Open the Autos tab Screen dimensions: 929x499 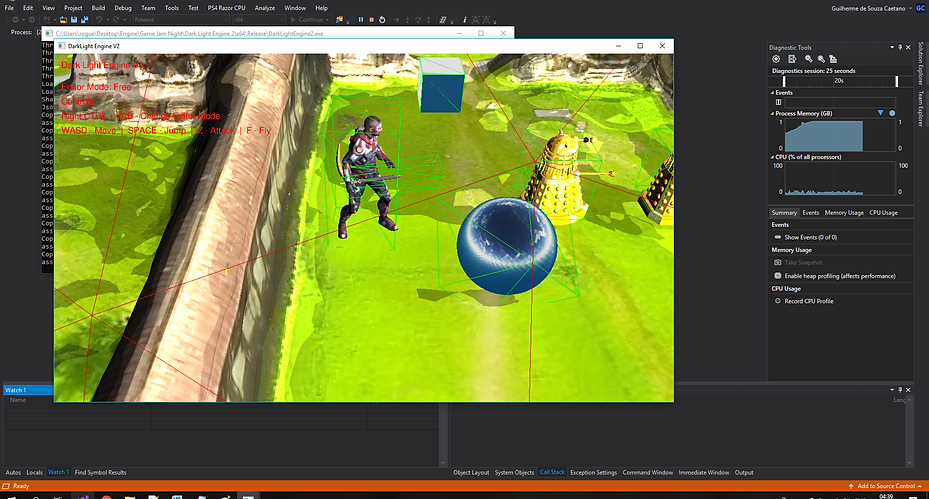[x=13, y=472]
